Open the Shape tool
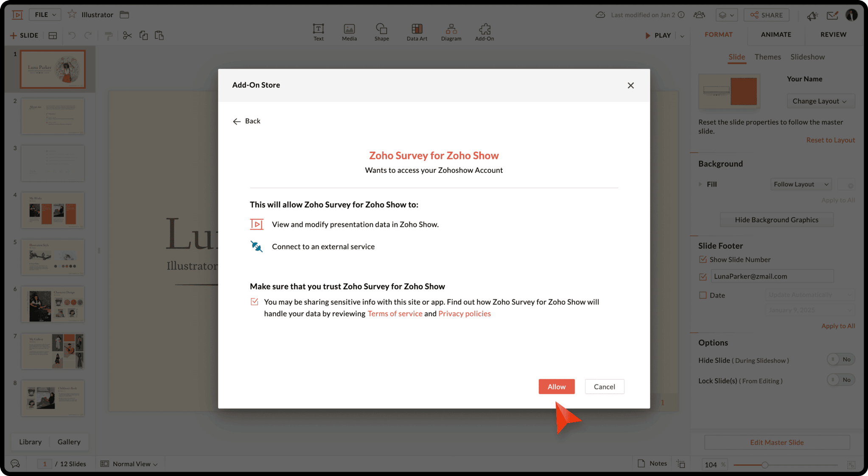This screenshot has height=476, width=868. click(381, 32)
